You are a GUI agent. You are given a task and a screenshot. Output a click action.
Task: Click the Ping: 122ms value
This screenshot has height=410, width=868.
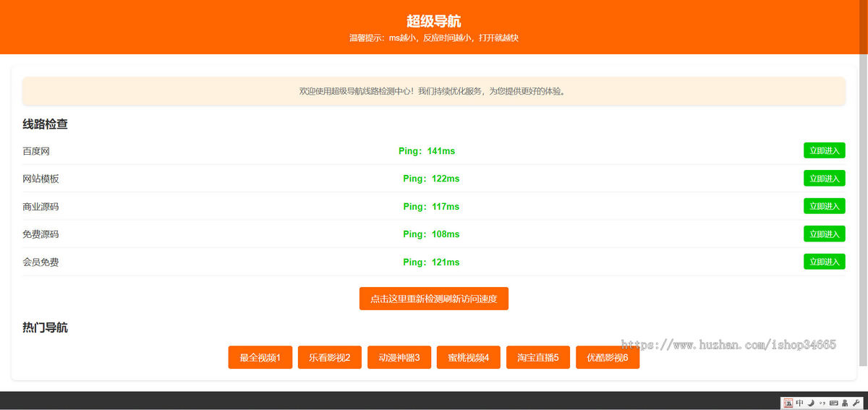(431, 179)
